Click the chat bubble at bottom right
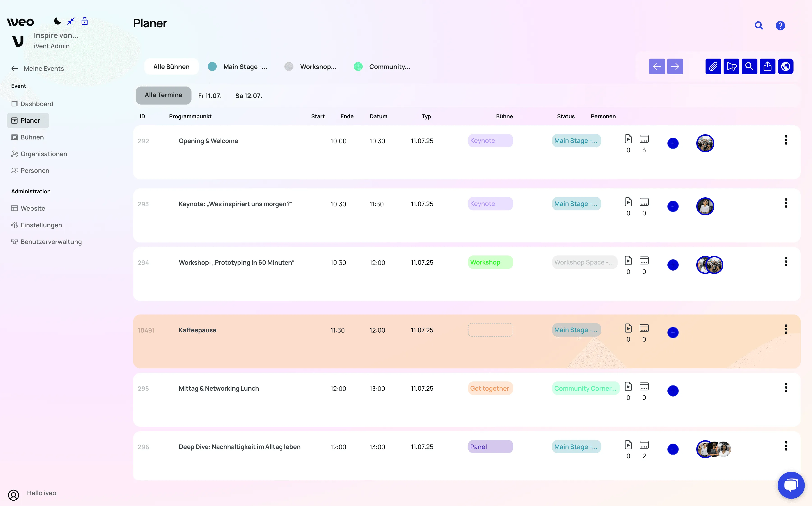 [x=791, y=485]
